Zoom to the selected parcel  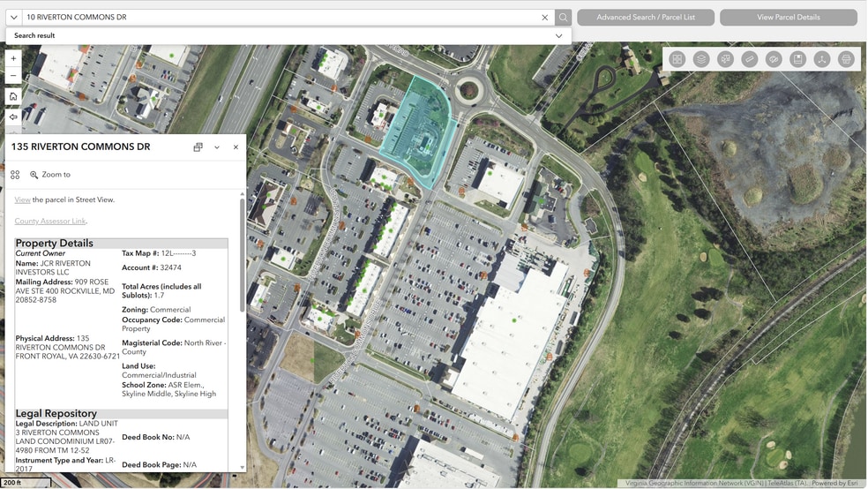[x=50, y=175]
